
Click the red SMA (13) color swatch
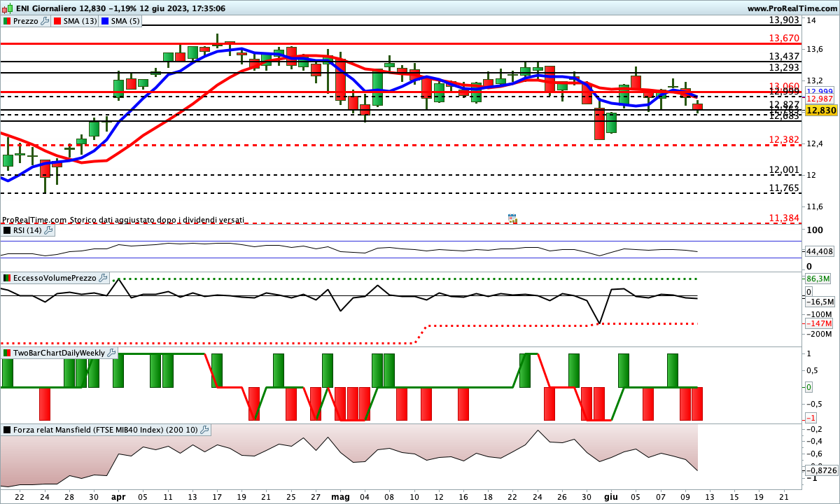[x=57, y=21]
